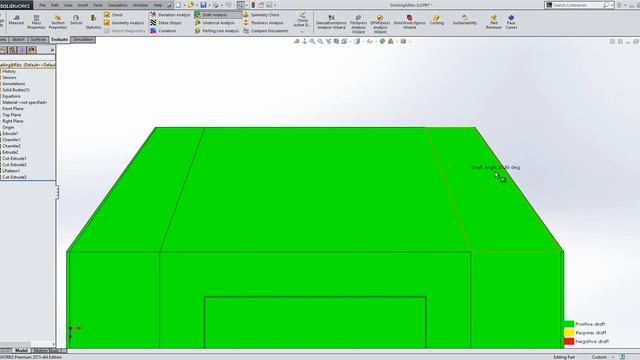Open the Measure tool

16,20
